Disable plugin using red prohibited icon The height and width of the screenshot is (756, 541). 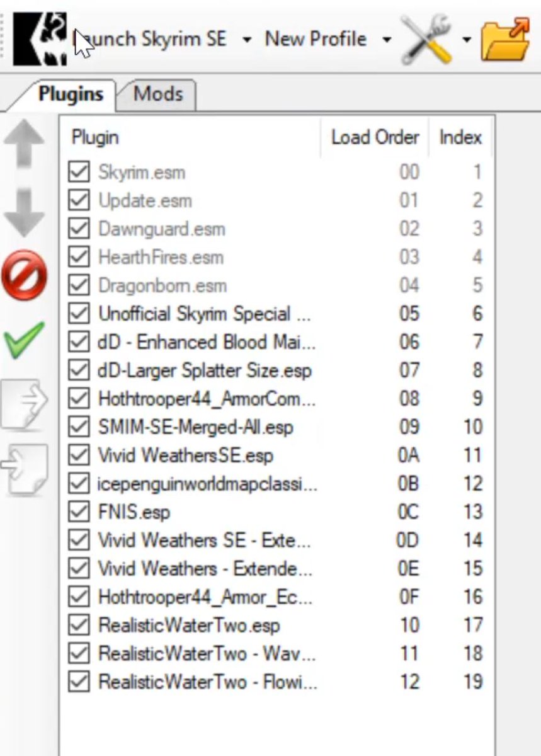(23, 275)
